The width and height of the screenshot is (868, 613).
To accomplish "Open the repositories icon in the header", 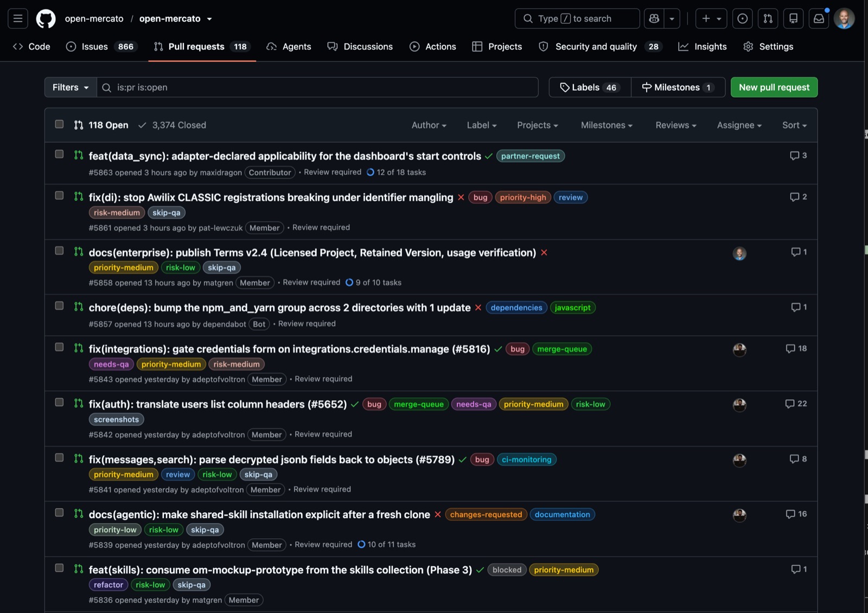I will [793, 18].
